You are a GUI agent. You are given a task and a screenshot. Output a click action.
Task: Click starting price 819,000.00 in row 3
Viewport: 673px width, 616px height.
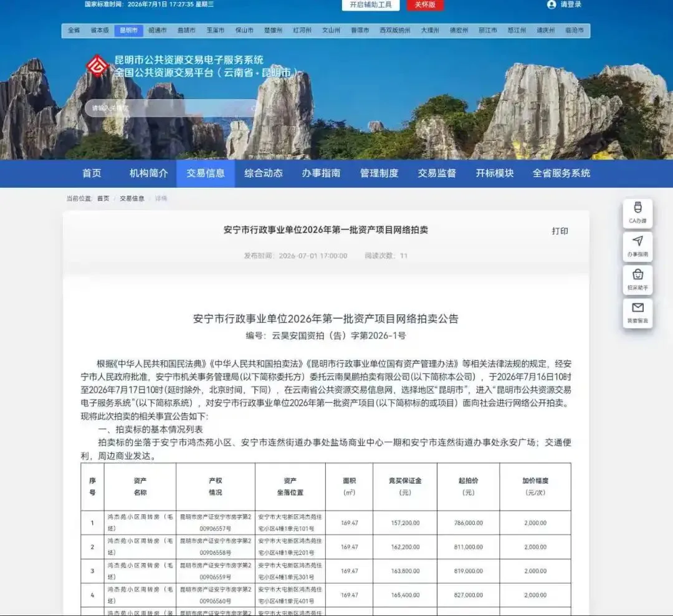click(x=468, y=571)
